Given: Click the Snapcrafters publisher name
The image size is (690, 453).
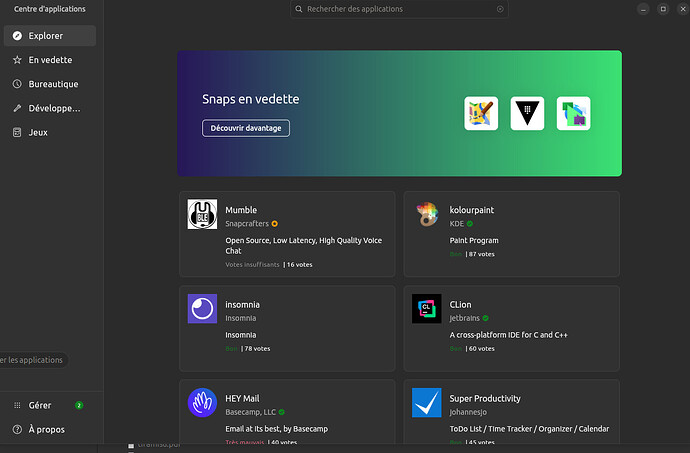Looking at the screenshot, I should tap(247, 224).
